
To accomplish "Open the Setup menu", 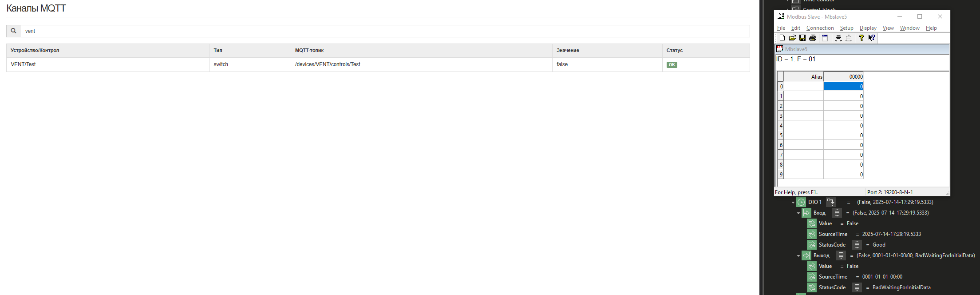I will pyautogui.click(x=846, y=28).
